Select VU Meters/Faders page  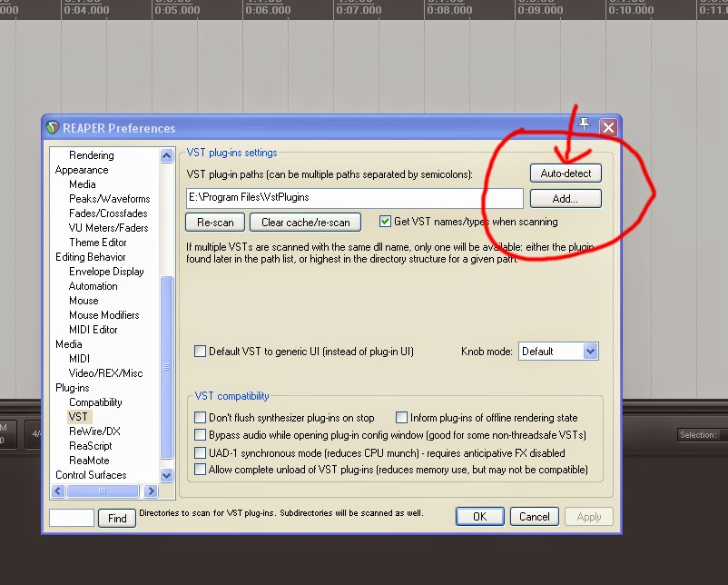click(109, 228)
